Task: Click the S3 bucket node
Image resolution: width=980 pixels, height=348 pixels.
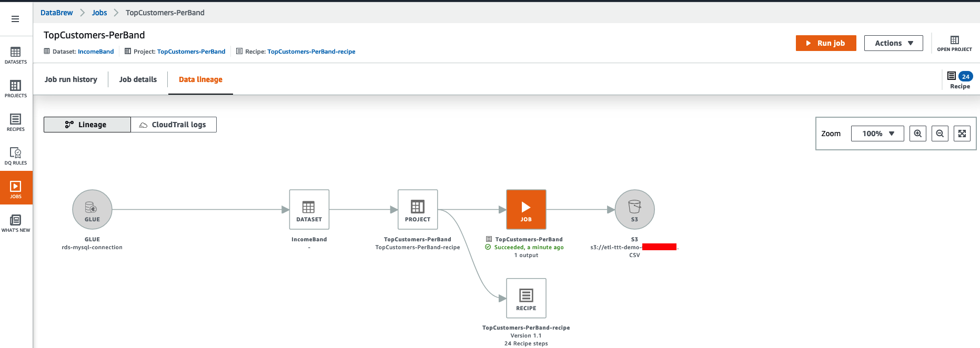Action: click(x=634, y=209)
